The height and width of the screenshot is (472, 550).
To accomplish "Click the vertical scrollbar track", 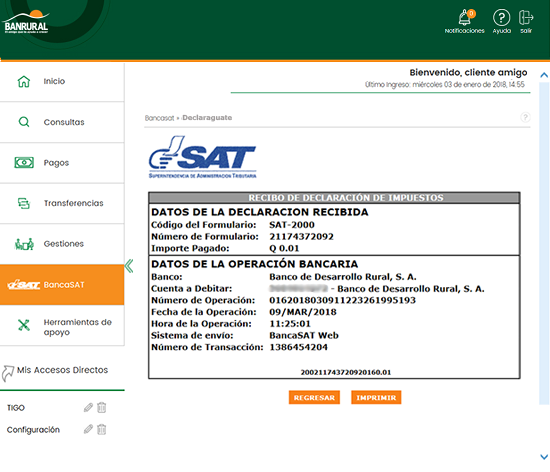I will pos(544,243).
